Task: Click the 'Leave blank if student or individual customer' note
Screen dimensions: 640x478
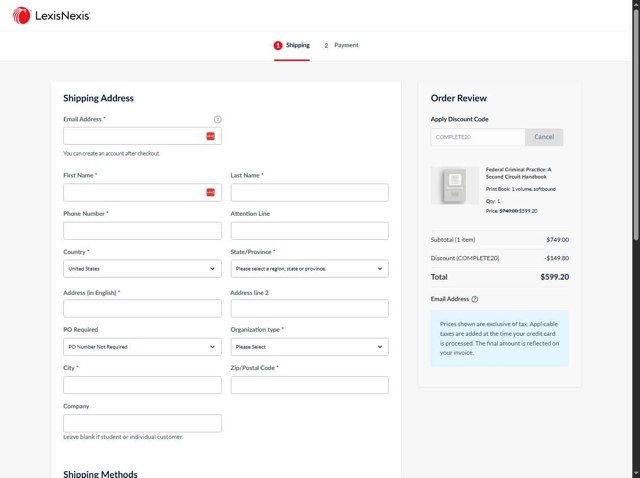Action: tap(123, 437)
